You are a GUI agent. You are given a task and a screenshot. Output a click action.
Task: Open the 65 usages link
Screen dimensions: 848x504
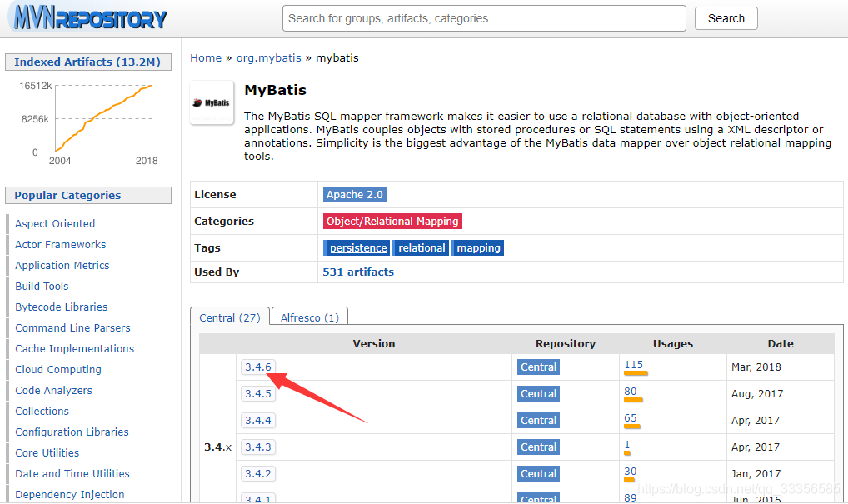coord(630,417)
